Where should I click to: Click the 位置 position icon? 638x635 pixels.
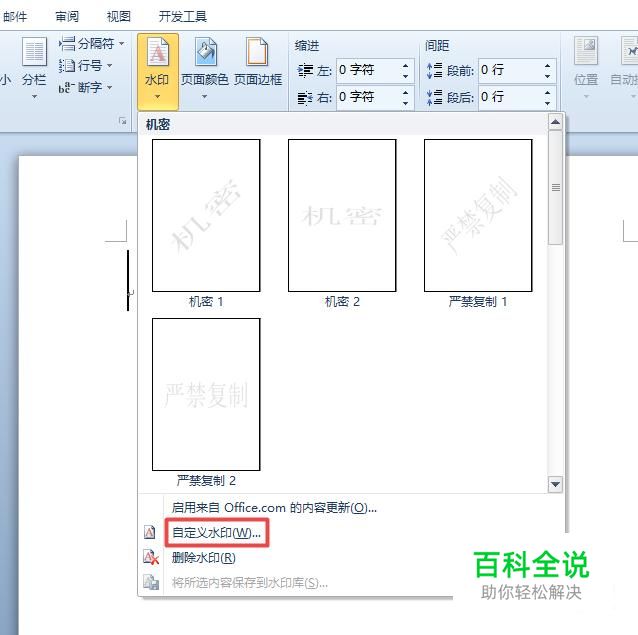pyautogui.click(x=586, y=51)
